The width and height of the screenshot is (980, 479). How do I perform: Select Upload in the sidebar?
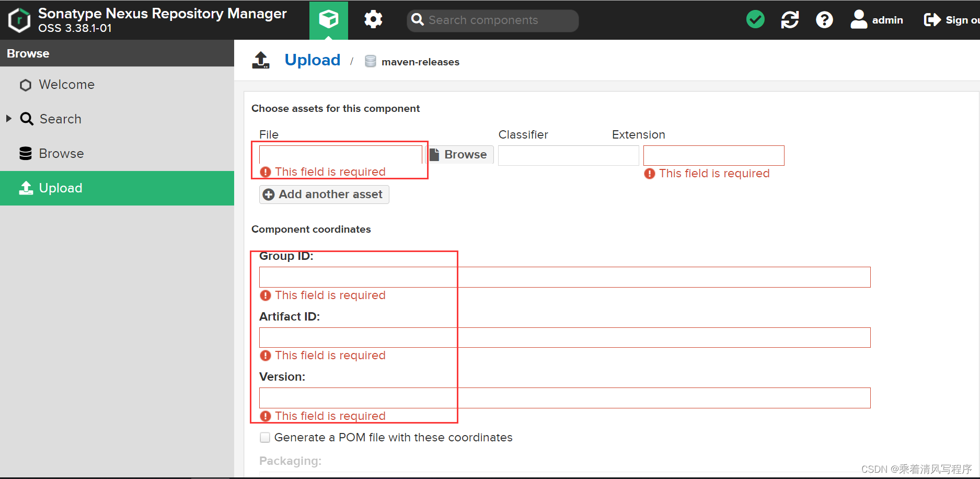pos(117,188)
